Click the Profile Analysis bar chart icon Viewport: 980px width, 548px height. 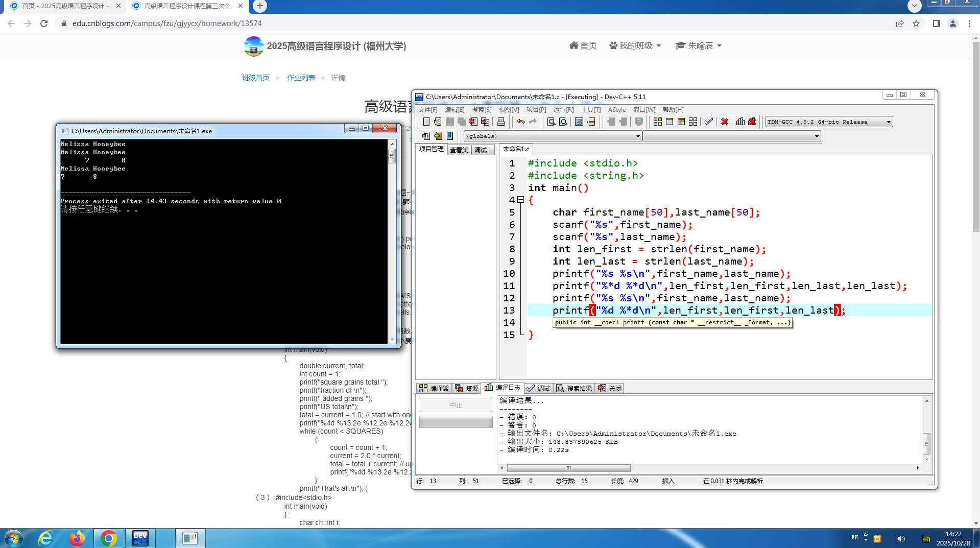[x=740, y=122]
